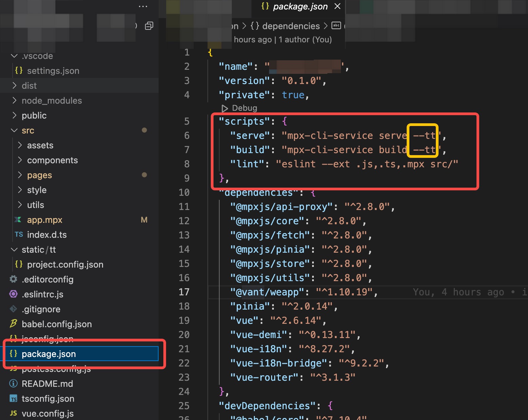Viewport: 528px width, 420px height.
Task: Expand the pages folder
Action: coord(20,175)
